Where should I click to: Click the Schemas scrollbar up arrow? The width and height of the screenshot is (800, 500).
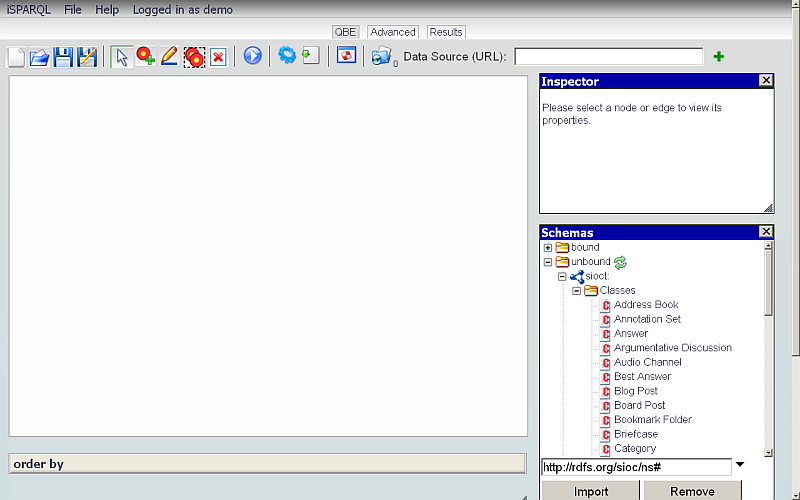768,245
